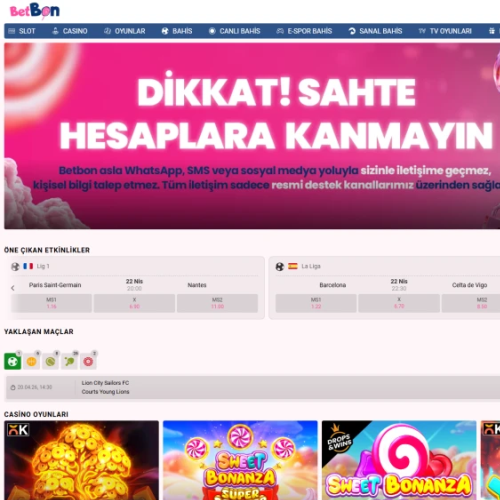Pick X draw odds for Barcelona match
Viewport: 500px width, 500px height.
399,303
